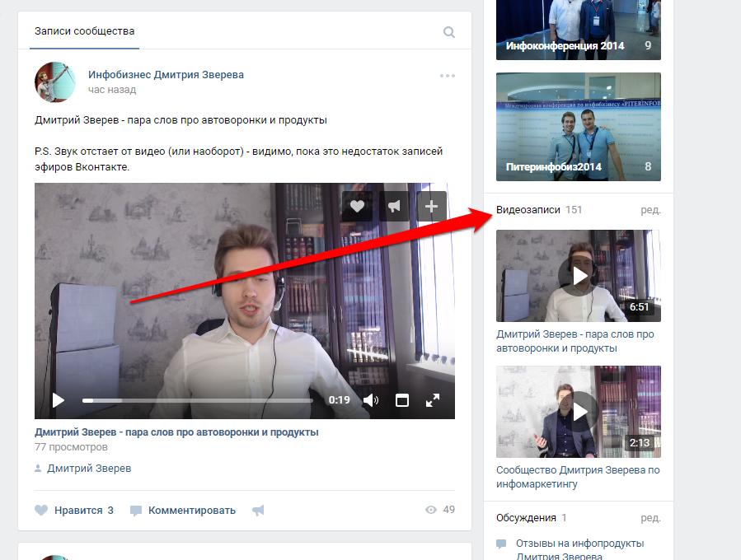Share post via megaphone icon below
The height and width of the screenshot is (560, 741).
[258, 510]
